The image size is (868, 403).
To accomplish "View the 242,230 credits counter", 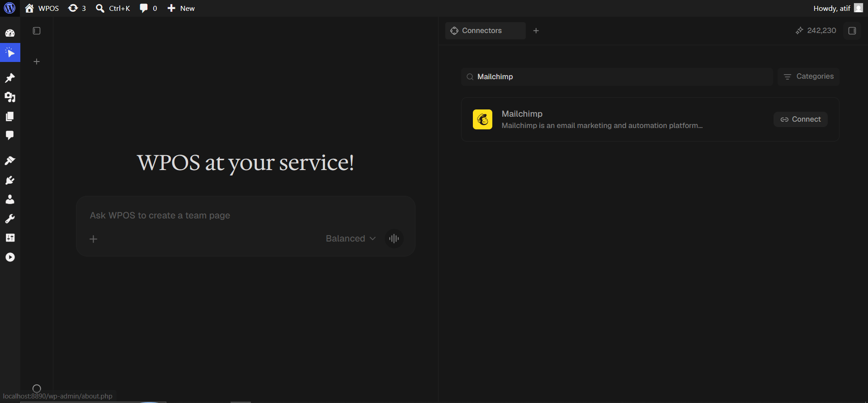I will pos(816,31).
